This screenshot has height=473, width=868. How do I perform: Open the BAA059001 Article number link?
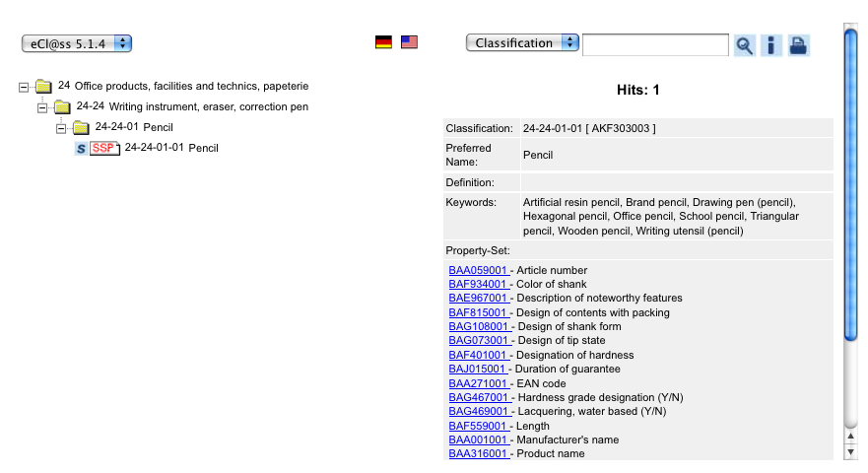click(479, 270)
